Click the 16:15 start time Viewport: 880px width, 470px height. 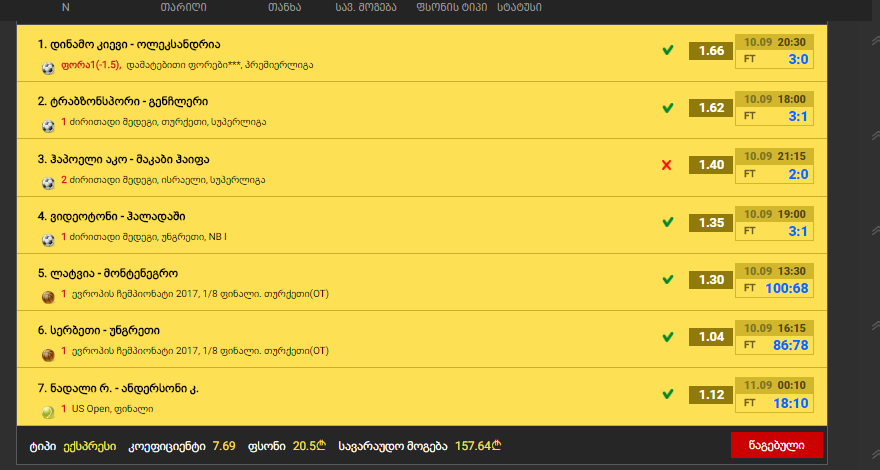tap(791, 328)
